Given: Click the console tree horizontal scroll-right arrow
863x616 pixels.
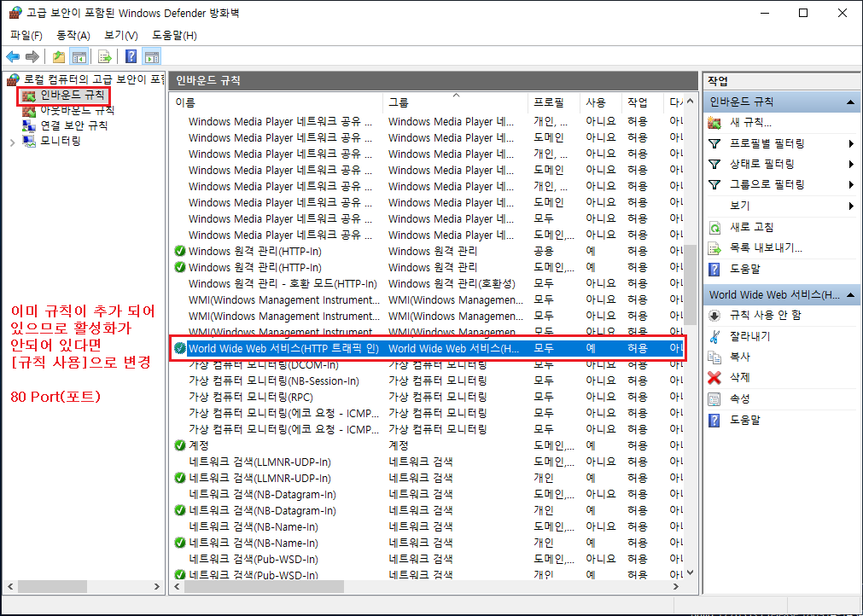Looking at the screenshot, I should pos(156,587).
